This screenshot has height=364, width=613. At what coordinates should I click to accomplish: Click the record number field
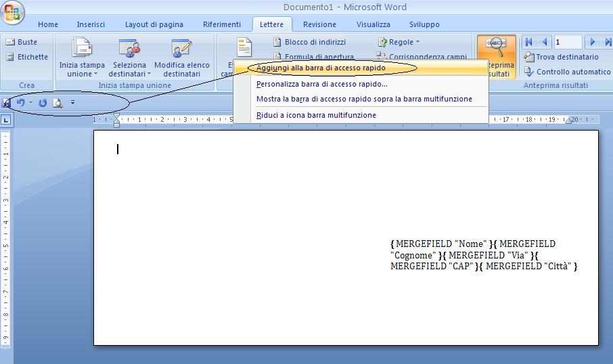(568, 42)
